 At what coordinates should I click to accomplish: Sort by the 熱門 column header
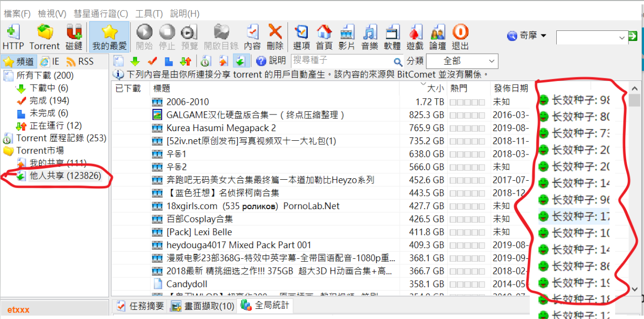(x=469, y=89)
